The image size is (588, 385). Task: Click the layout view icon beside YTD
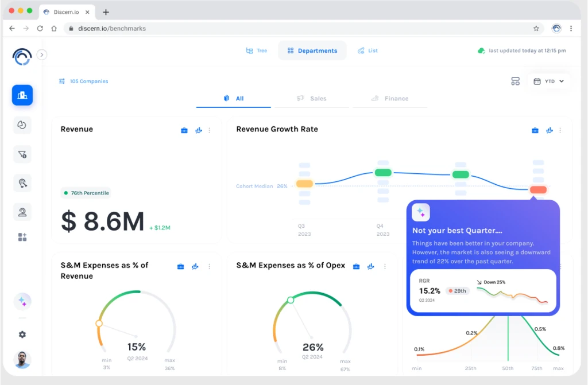pos(515,81)
